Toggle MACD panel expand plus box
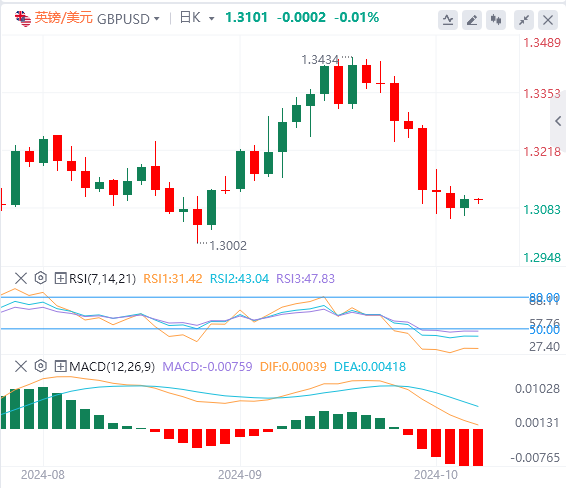The width and height of the screenshot is (566, 488). (x=60, y=366)
